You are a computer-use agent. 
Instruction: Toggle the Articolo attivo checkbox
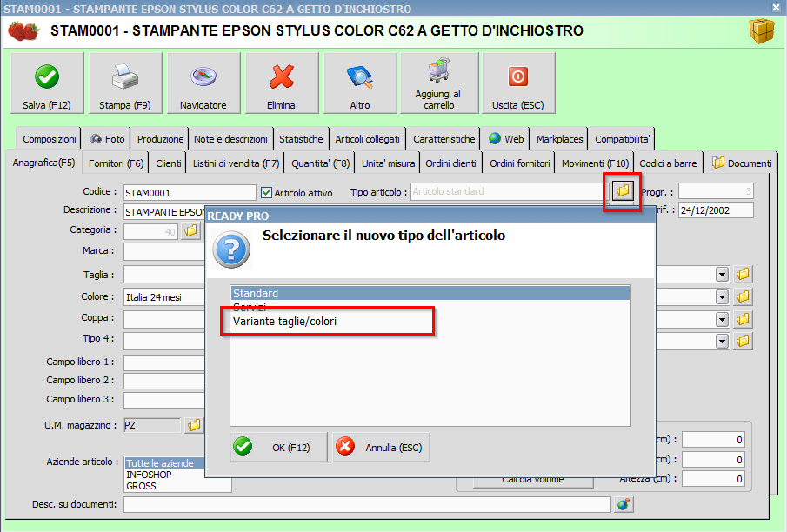tap(266, 192)
